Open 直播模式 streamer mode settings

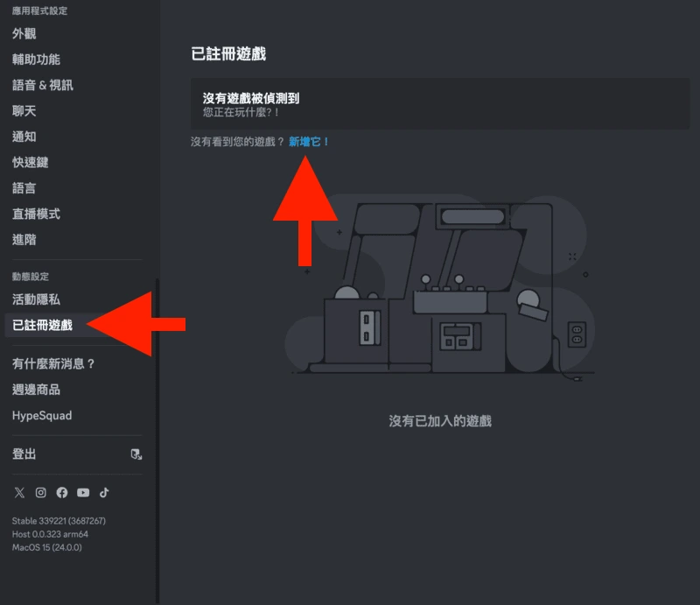click(36, 214)
